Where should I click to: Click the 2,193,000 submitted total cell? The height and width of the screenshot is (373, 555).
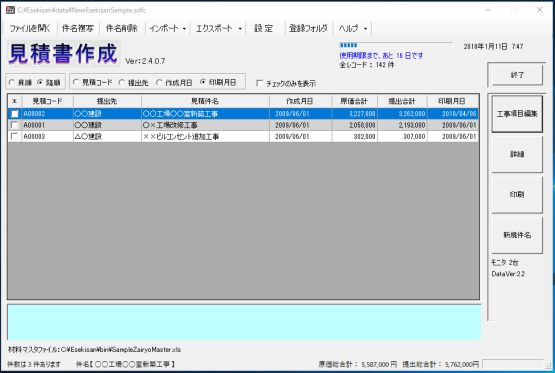tap(402, 125)
